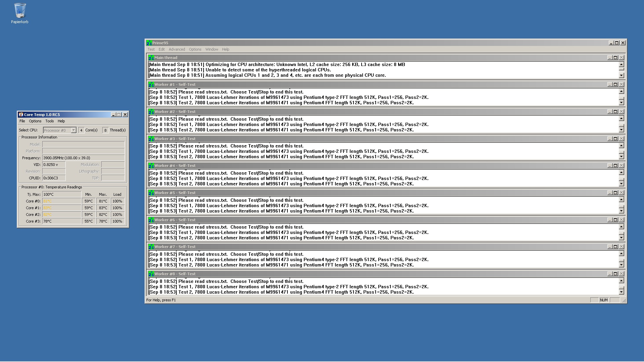Open Core Temp's Options menu
This screenshot has width=644, height=362.
pyautogui.click(x=35, y=121)
